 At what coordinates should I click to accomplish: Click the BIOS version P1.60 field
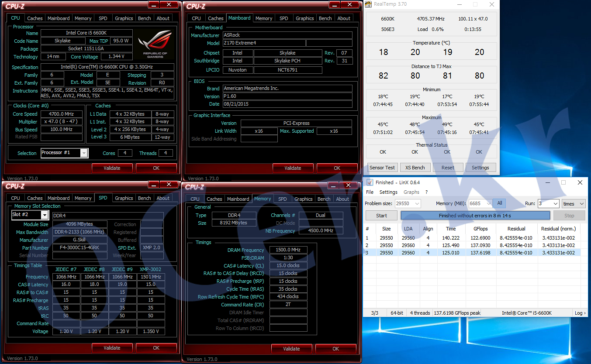point(287,96)
